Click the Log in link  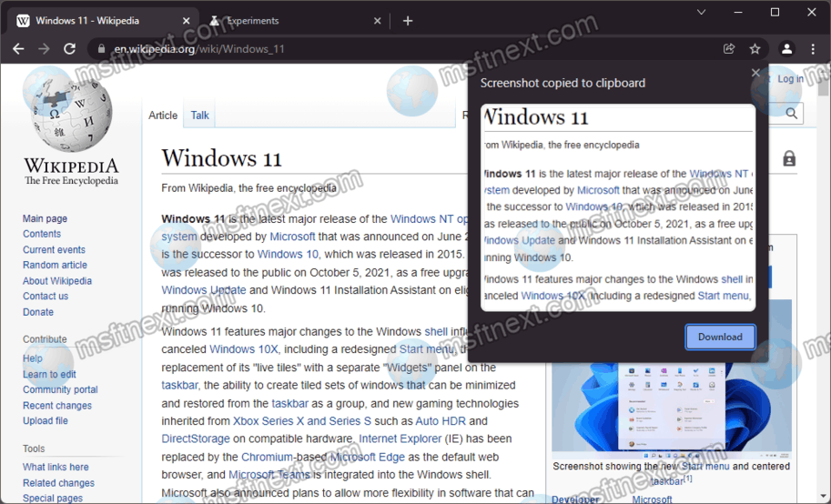[x=790, y=79]
